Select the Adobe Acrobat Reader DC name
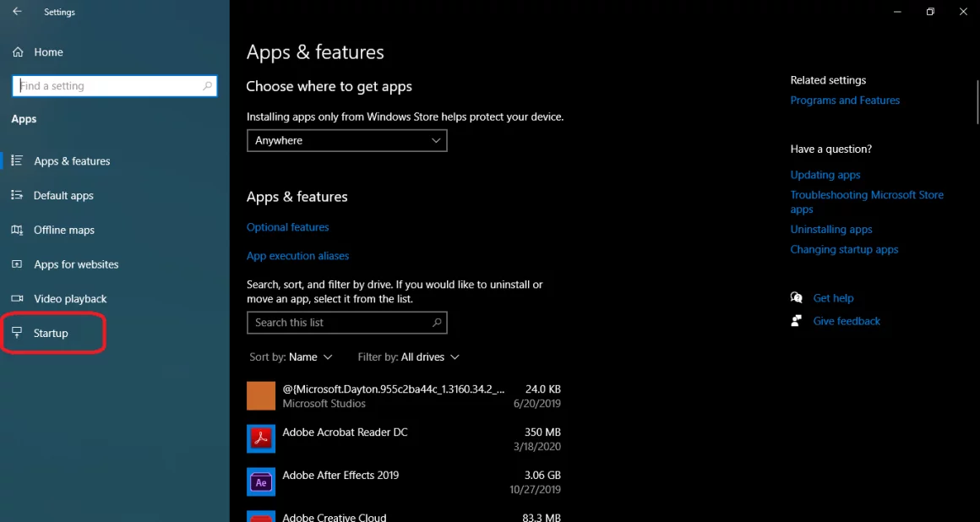The height and width of the screenshot is (522, 980). (x=345, y=432)
